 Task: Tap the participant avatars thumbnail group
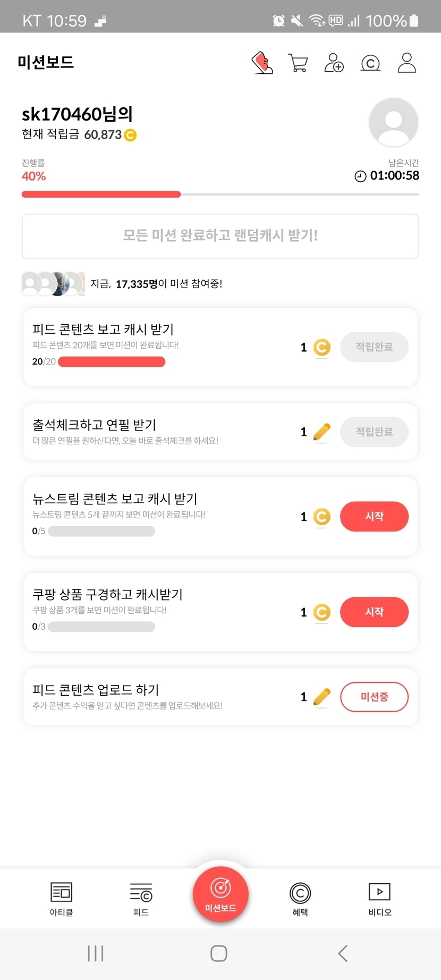point(53,284)
